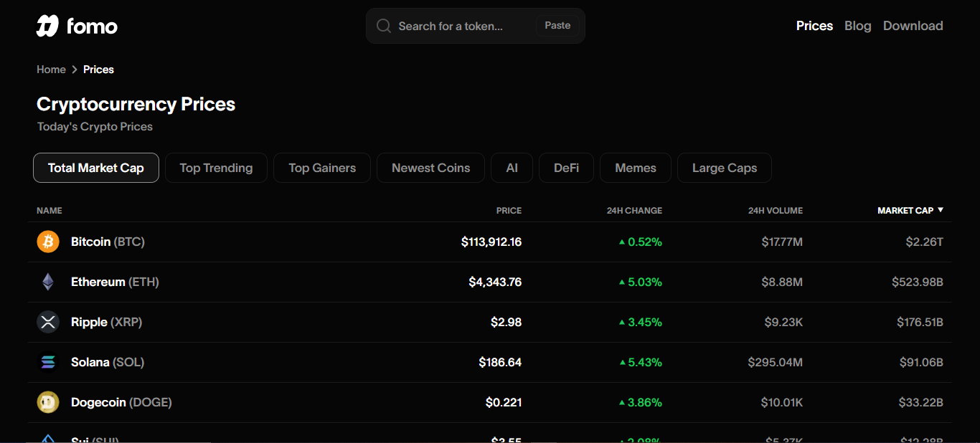The height and width of the screenshot is (443, 980).
Task: Click the fomo logo icon
Action: [x=47, y=26]
